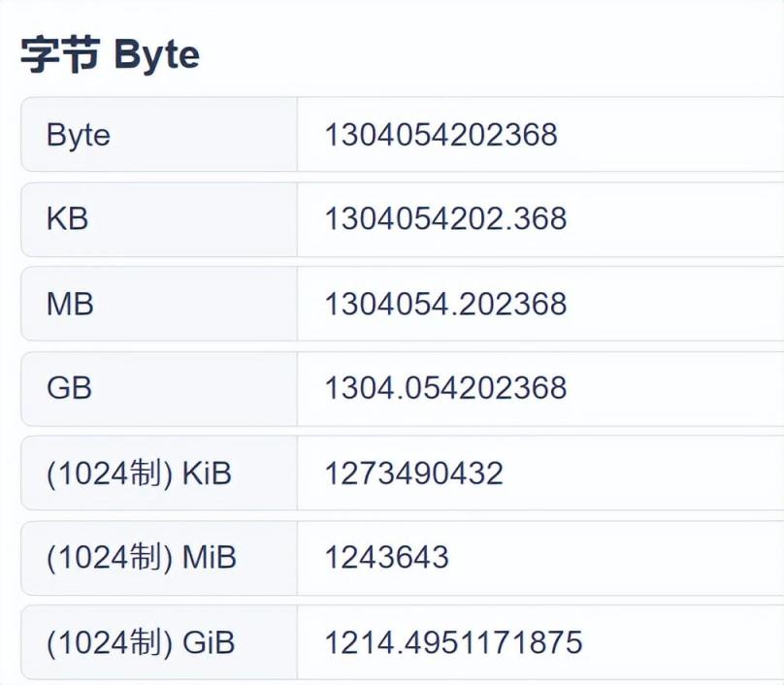Select the "MiB" unit text

210,558
